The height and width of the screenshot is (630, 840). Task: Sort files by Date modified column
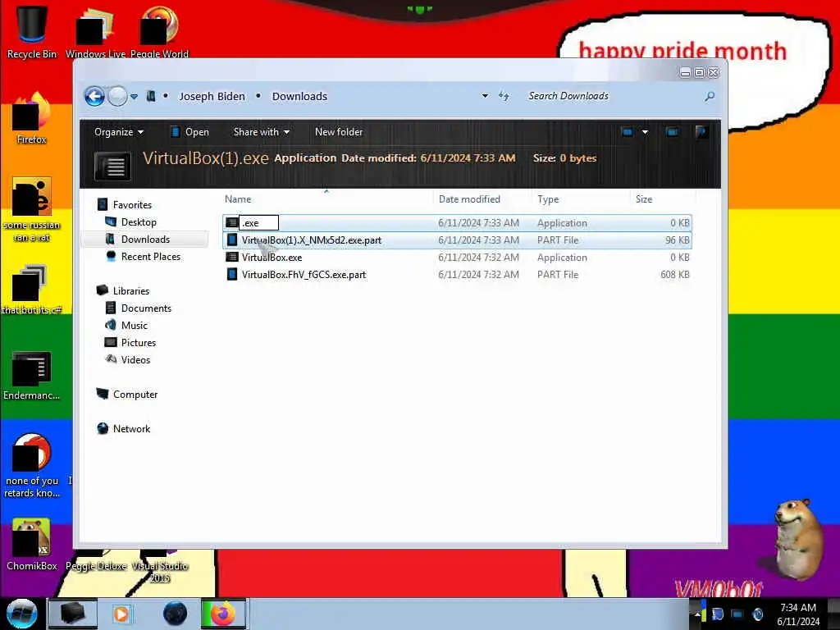tap(469, 199)
